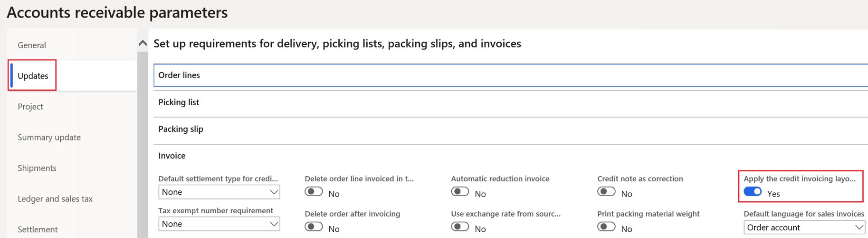Click the Set up requirements heading text

pyautogui.click(x=337, y=44)
